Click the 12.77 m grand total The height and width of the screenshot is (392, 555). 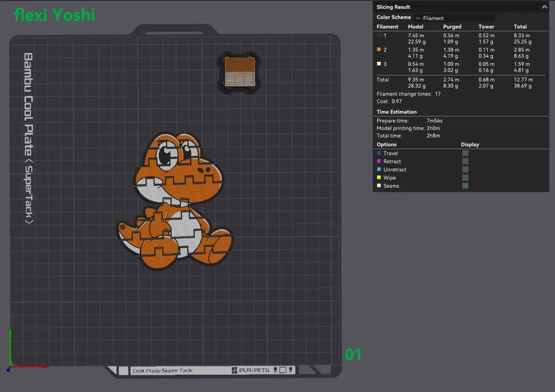point(523,79)
